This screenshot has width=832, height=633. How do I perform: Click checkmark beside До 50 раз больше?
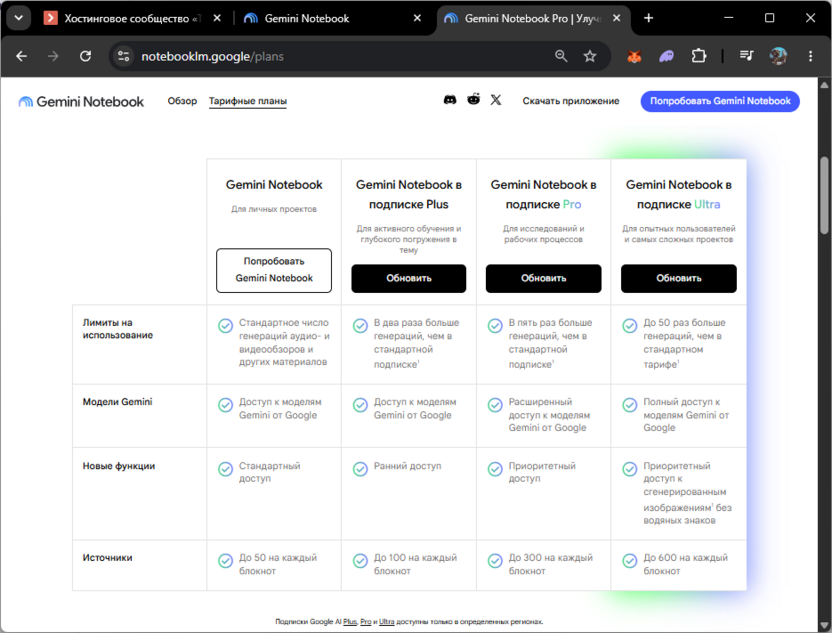[x=630, y=326]
